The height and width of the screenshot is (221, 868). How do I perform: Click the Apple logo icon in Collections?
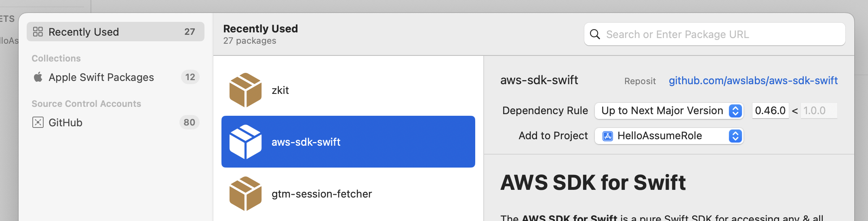click(x=38, y=77)
